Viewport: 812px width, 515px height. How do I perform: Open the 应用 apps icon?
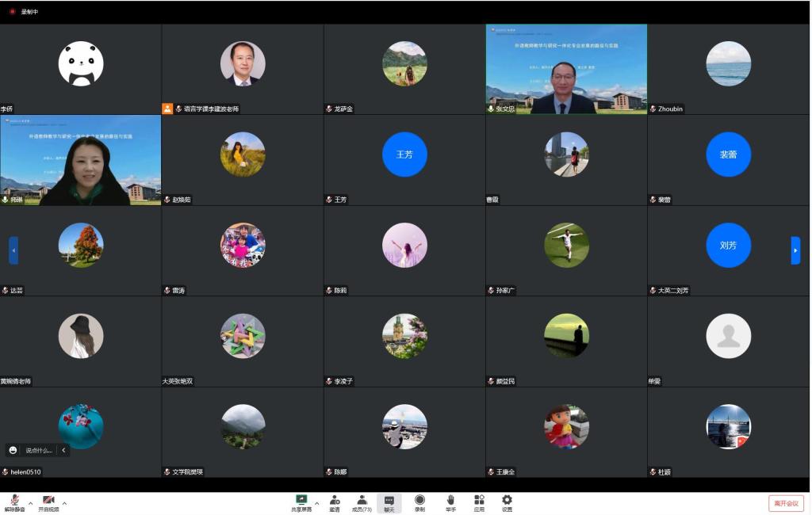click(x=479, y=502)
